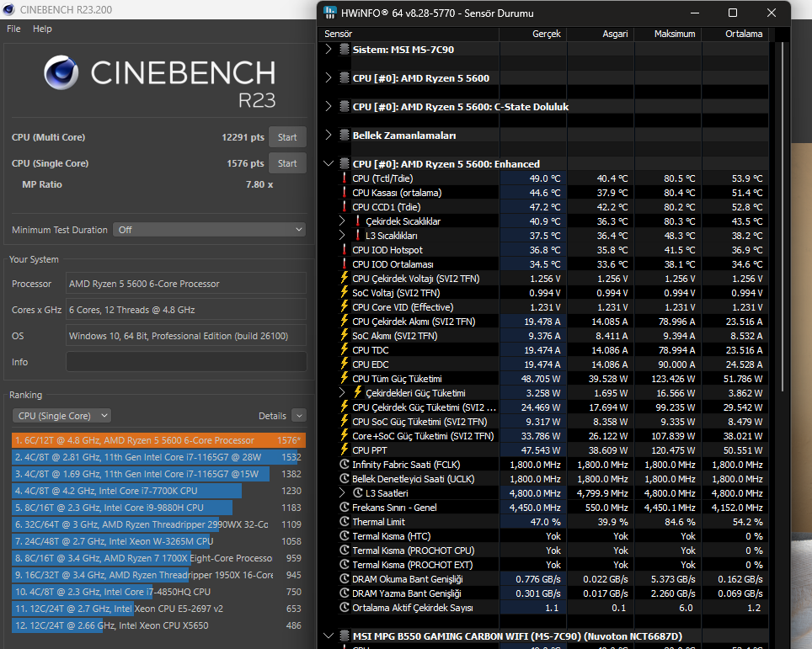Click the Gerçek column header

pyautogui.click(x=533, y=34)
